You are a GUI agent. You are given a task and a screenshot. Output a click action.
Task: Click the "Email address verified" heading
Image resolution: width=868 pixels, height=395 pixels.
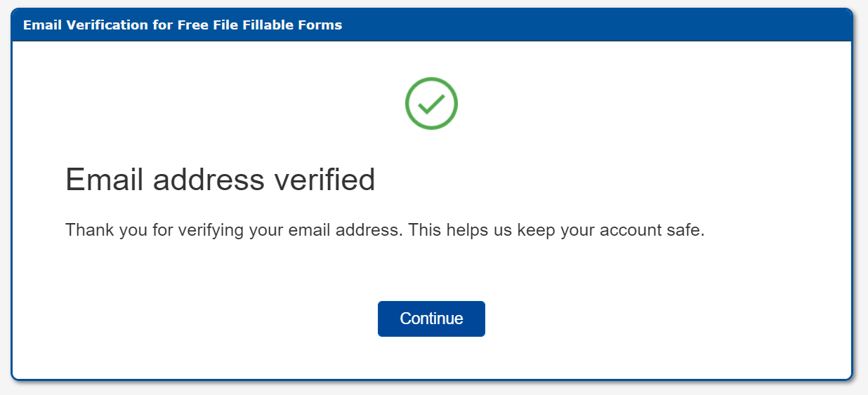[220, 180]
